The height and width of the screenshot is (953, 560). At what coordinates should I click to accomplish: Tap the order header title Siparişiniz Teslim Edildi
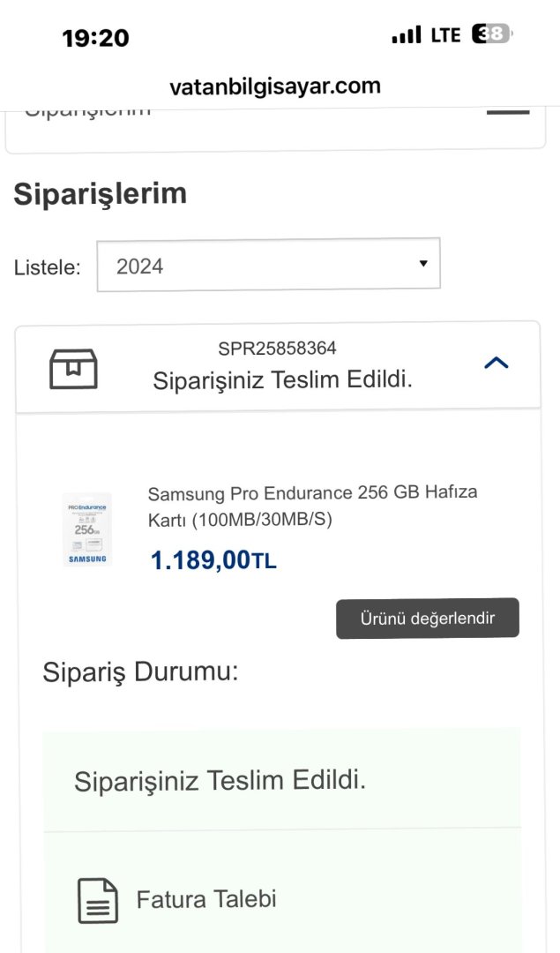click(282, 380)
